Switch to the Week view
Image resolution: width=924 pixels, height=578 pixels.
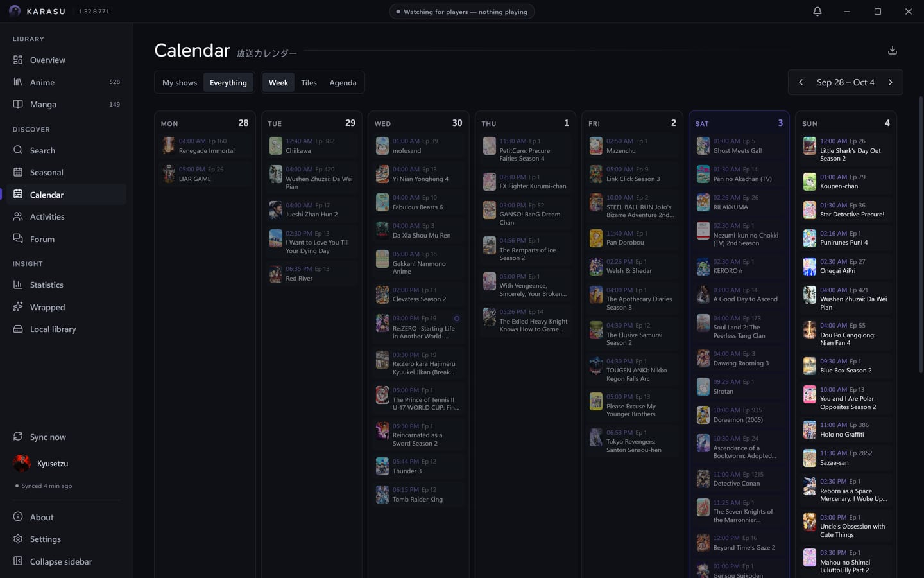pos(278,82)
